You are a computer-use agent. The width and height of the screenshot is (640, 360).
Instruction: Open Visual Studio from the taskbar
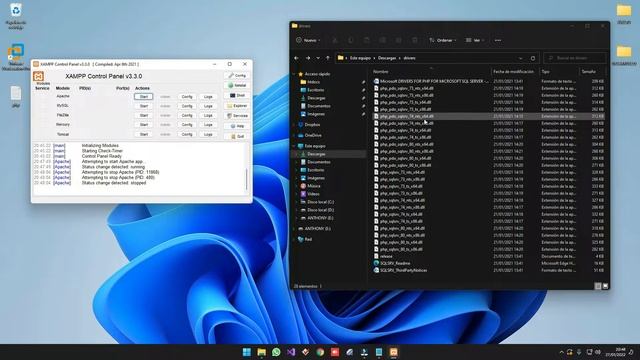291,352
